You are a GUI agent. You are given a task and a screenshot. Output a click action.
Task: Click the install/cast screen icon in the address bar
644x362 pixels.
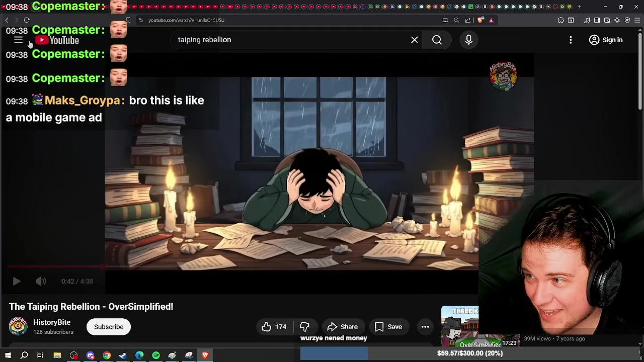click(445, 20)
